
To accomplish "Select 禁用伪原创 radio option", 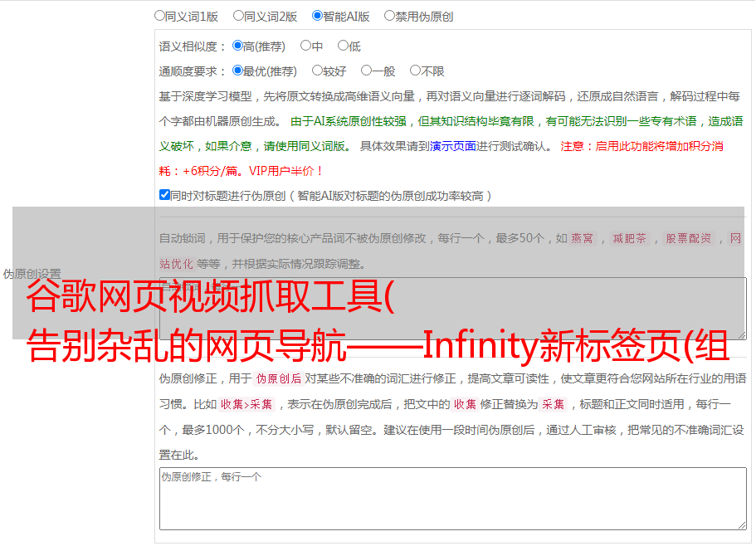I will (x=389, y=16).
